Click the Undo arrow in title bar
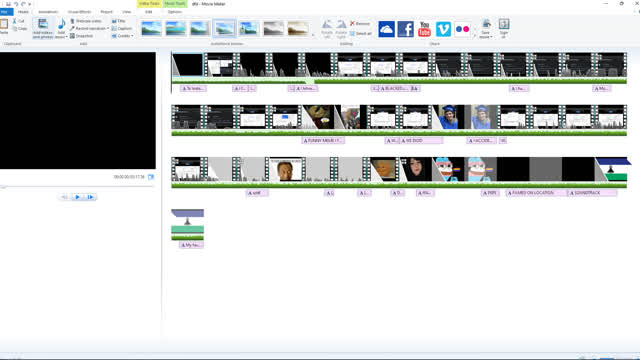Screen dimensions: 640x360 16,4
